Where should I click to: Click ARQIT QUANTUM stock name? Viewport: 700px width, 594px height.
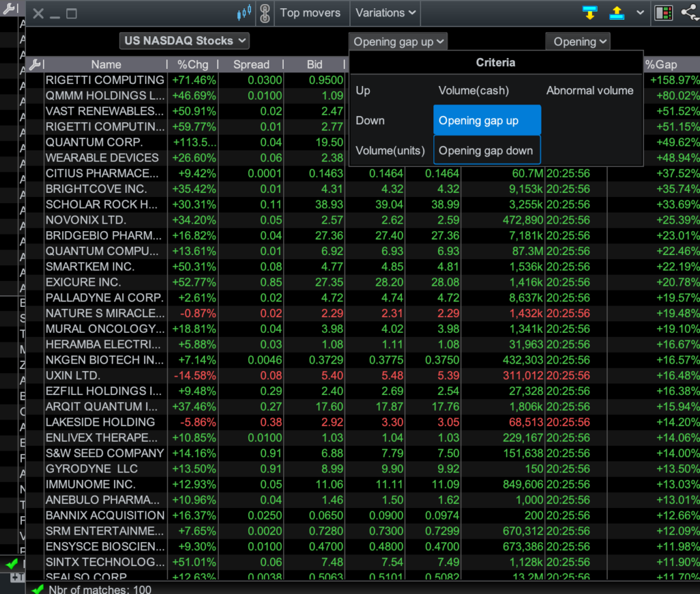tap(101, 407)
